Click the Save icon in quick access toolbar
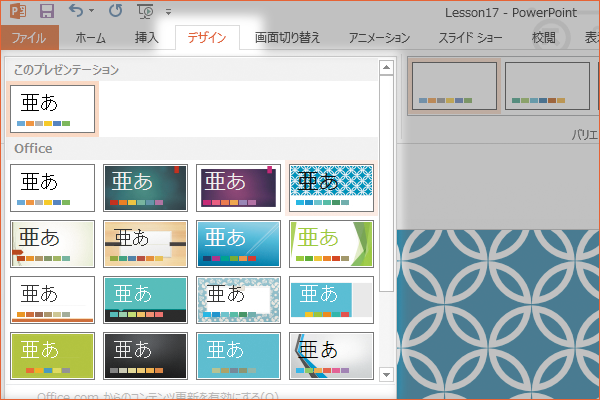The width and height of the screenshot is (600, 400). coord(46,12)
